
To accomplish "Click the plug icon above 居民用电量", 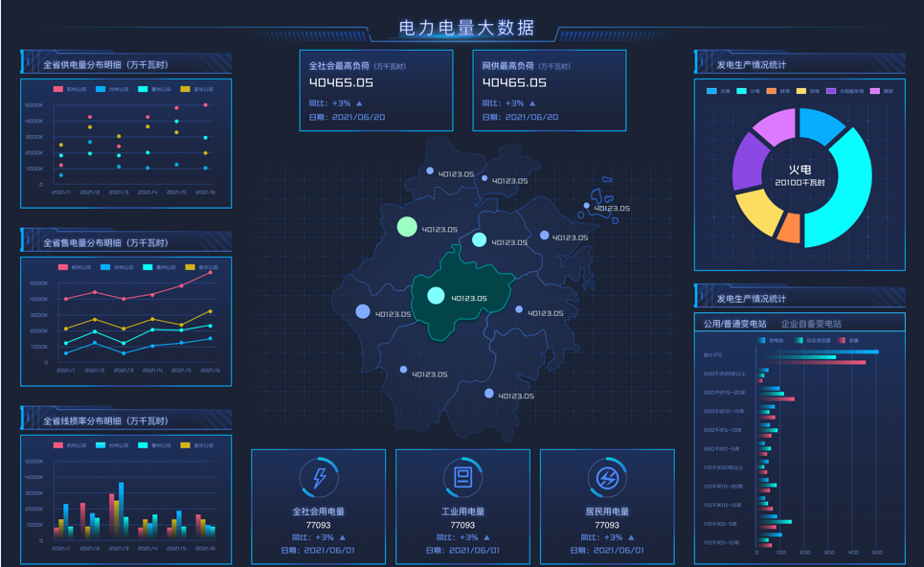I will pyautogui.click(x=607, y=477).
